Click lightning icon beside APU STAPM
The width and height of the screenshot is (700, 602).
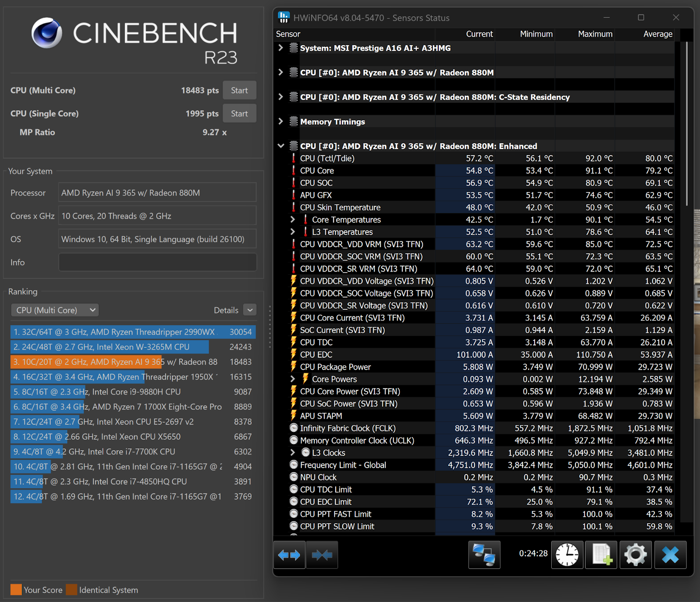(294, 416)
